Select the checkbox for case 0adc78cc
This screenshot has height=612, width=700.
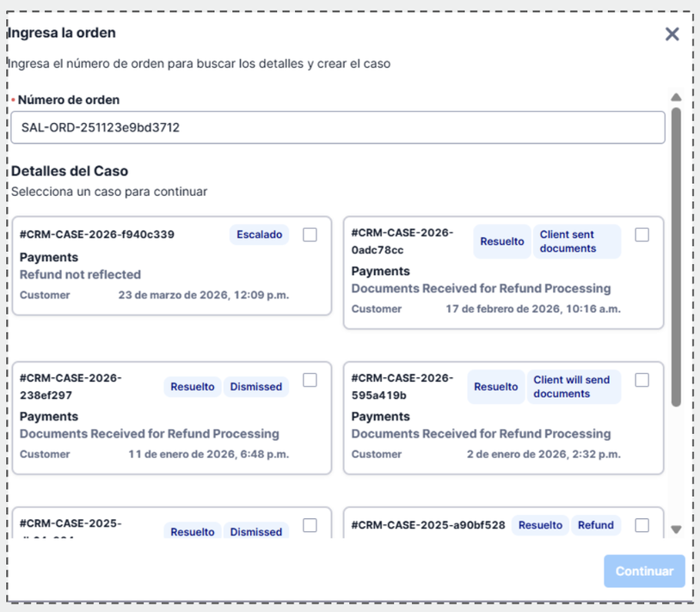point(642,235)
